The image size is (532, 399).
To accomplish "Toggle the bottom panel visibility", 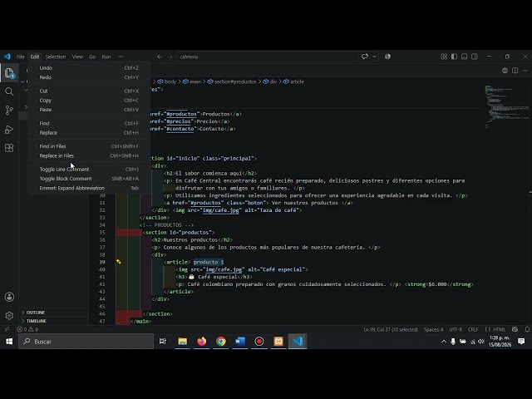I will pyautogui.click(x=464, y=57).
